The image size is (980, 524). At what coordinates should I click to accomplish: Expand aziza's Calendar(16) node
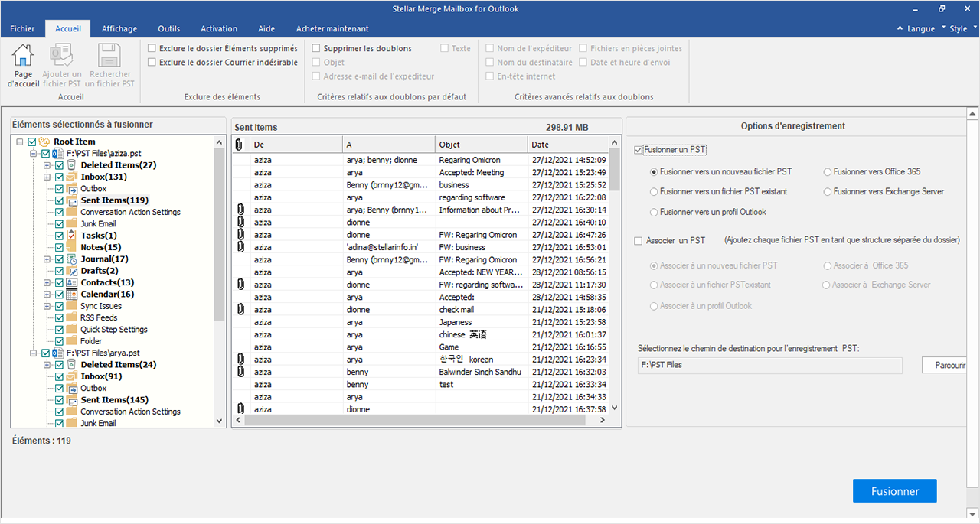(47, 295)
